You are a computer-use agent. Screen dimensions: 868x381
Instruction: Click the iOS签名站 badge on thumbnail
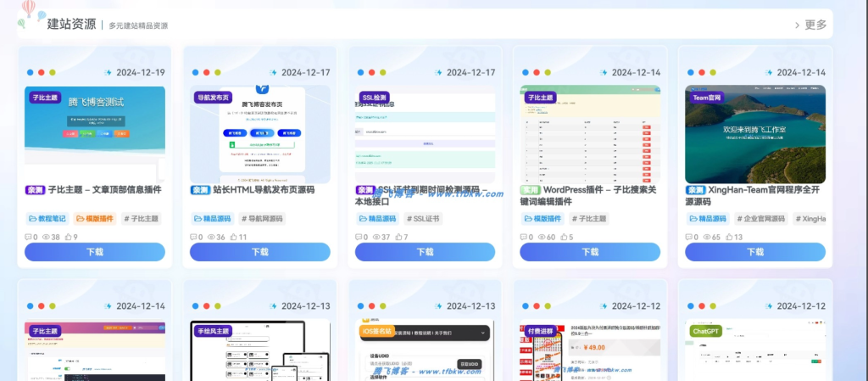378,331
